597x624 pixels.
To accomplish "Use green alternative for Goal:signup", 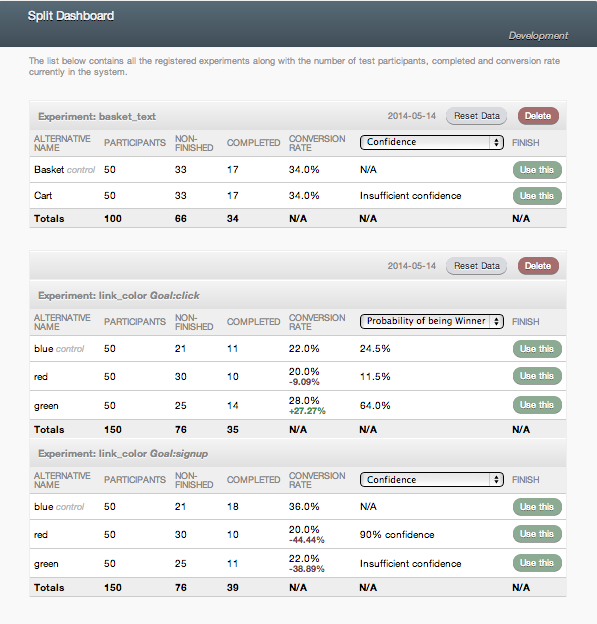I will tap(537, 563).
